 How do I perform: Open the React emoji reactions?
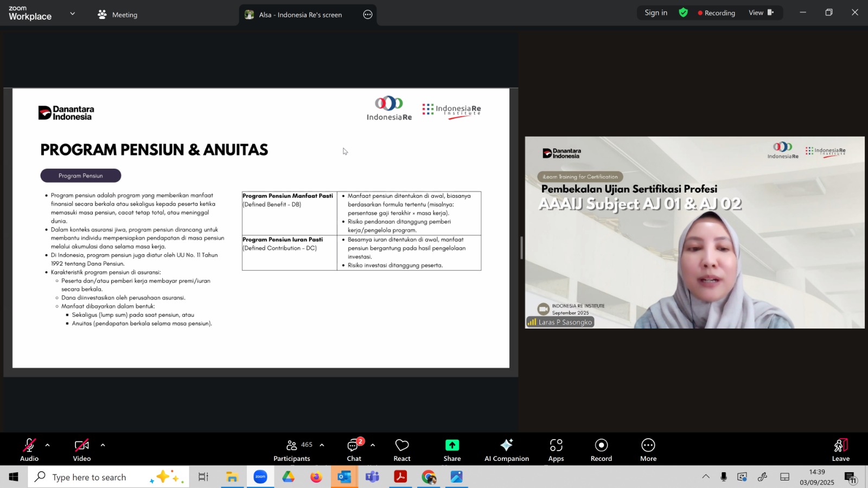pyautogui.click(x=402, y=450)
